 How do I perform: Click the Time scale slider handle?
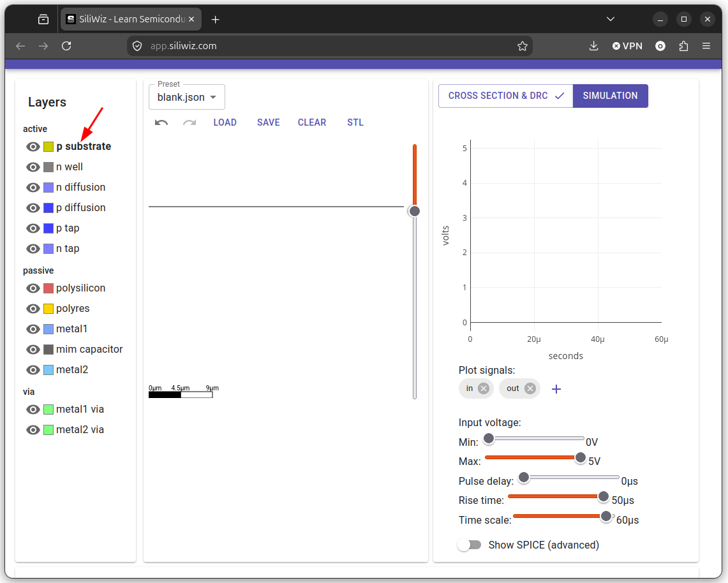(606, 516)
